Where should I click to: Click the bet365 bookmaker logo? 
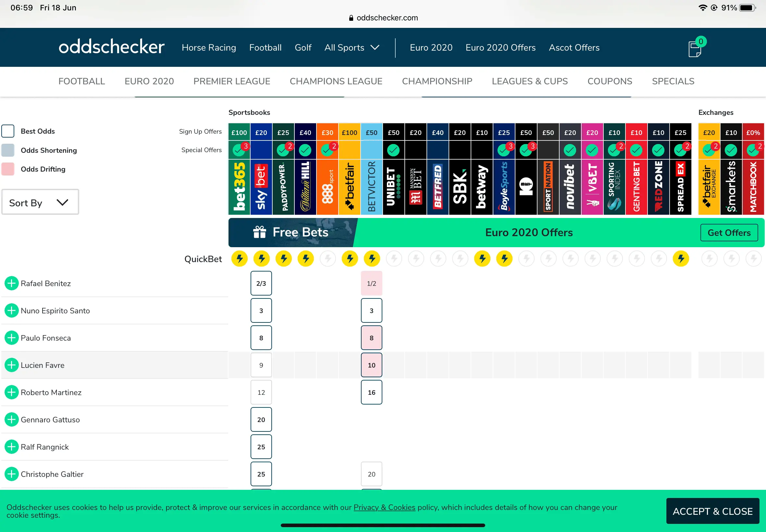coord(239,187)
